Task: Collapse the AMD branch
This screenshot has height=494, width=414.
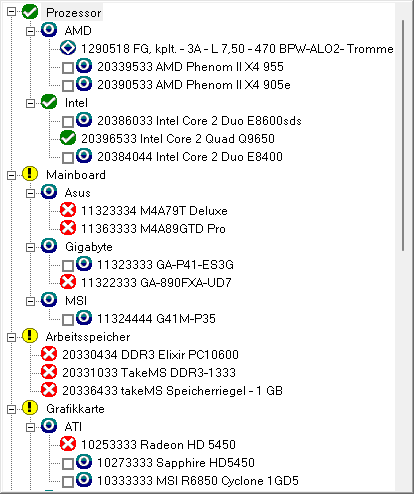Action: pyautogui.click(x=30, y=32)
